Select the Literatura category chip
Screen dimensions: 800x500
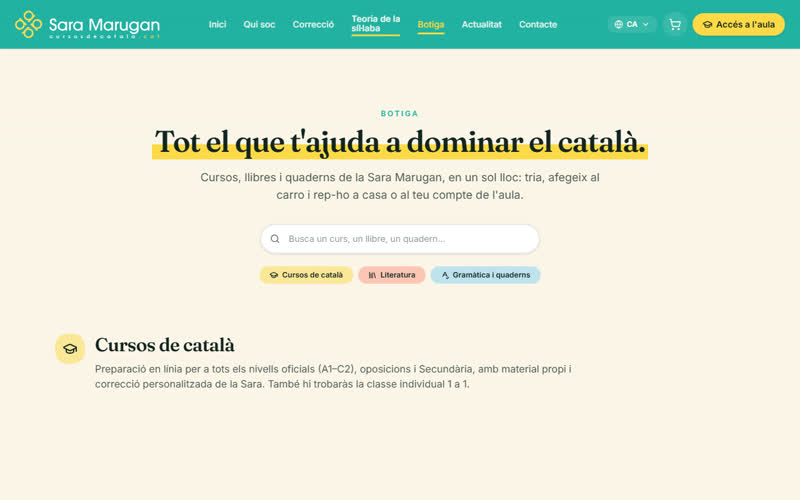click(392, 275)
